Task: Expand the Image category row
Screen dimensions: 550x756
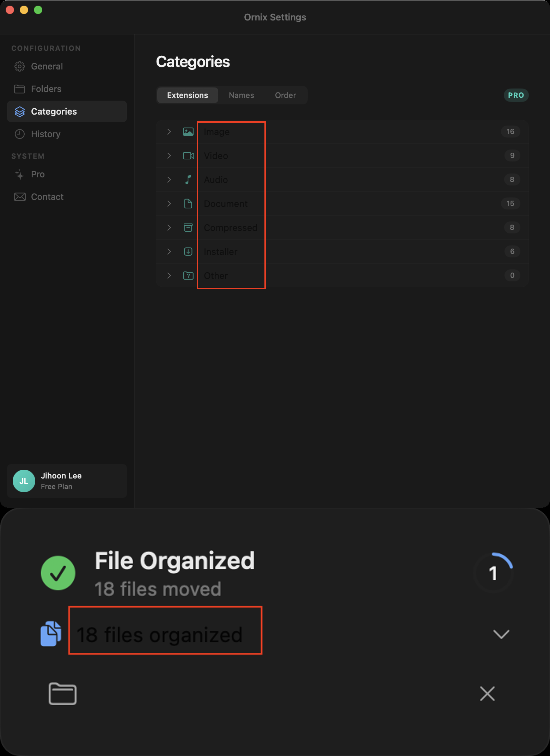Action: point(169,132)
